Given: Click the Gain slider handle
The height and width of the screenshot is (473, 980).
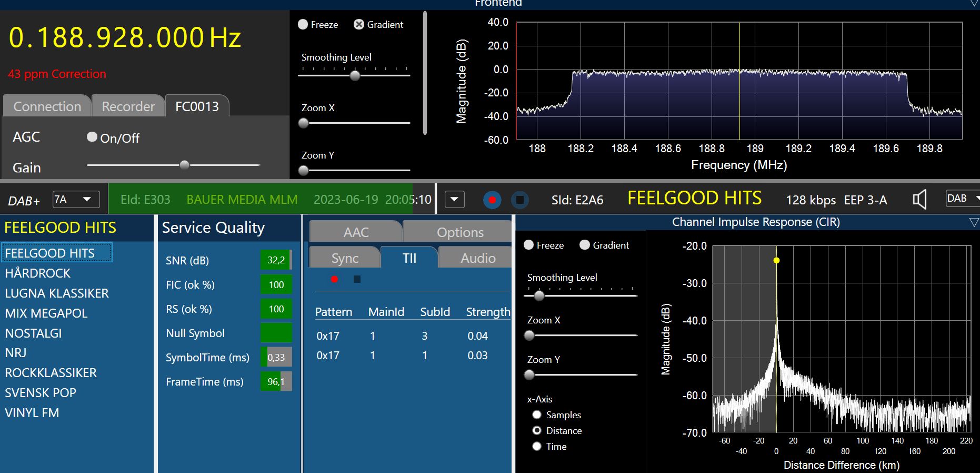Looking at the screenshot, I should point(184,165).
